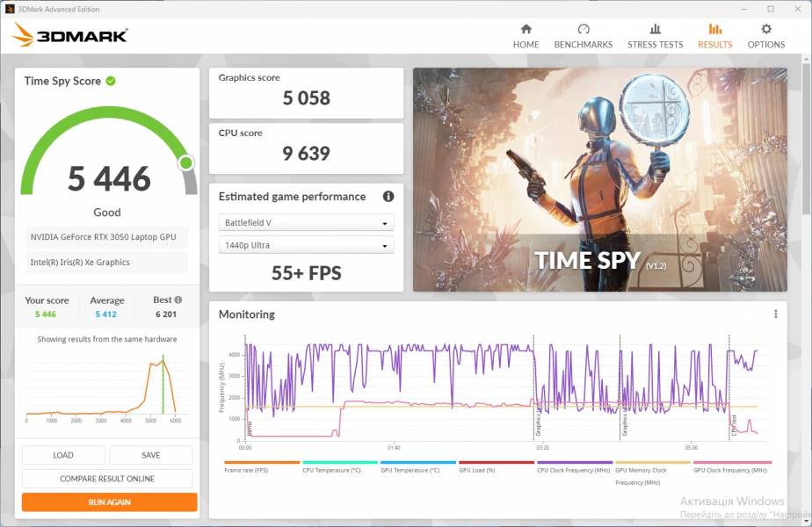The image size is (812, 527).
Task: Click the STRESS TESTS label
Action: point(655,45)
